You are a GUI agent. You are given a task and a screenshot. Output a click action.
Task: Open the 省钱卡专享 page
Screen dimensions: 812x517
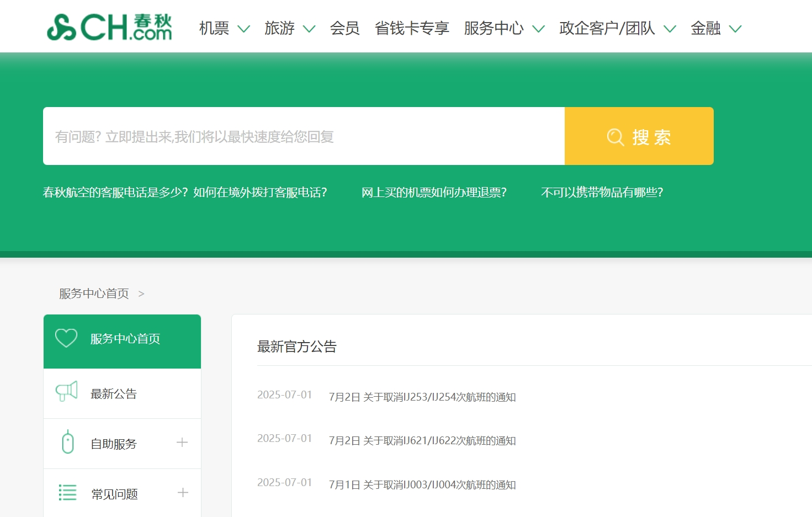pyautogui.click(x=412, y=28)
